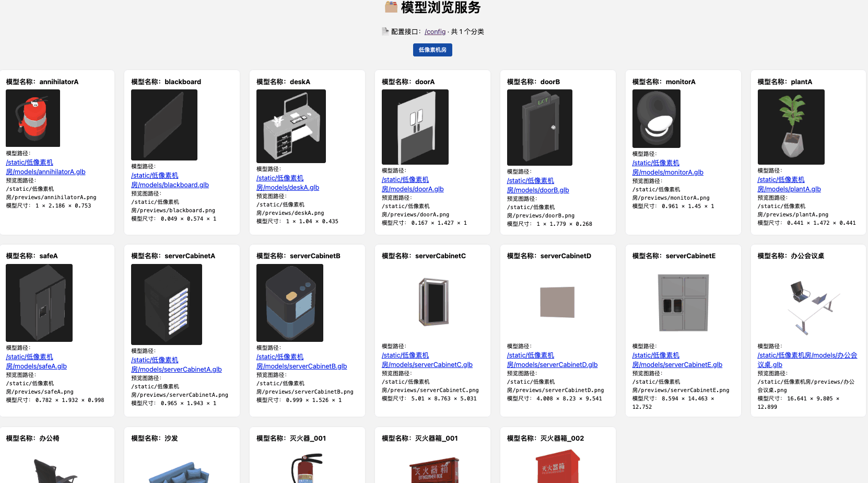Select the blackboard preview image

tap(164, 125)
